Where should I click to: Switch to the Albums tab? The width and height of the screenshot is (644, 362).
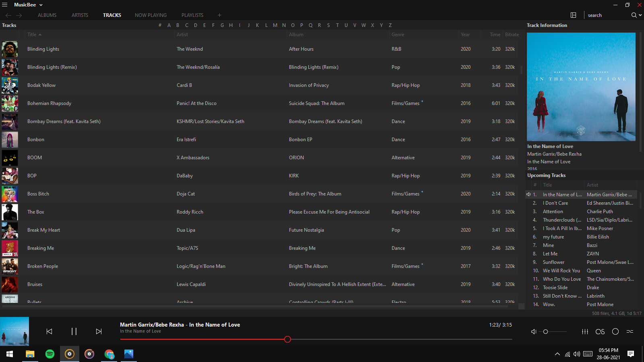click(x=47, y=15)
